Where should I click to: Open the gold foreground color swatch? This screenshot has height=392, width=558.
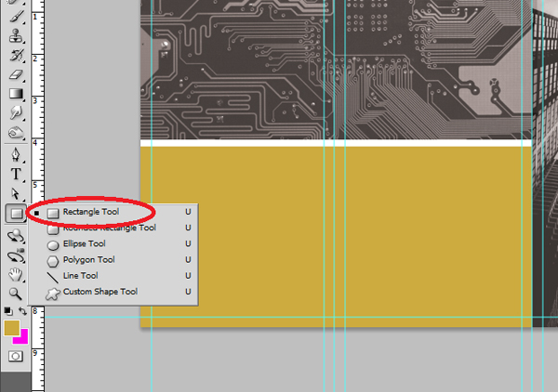pos(11,328)
